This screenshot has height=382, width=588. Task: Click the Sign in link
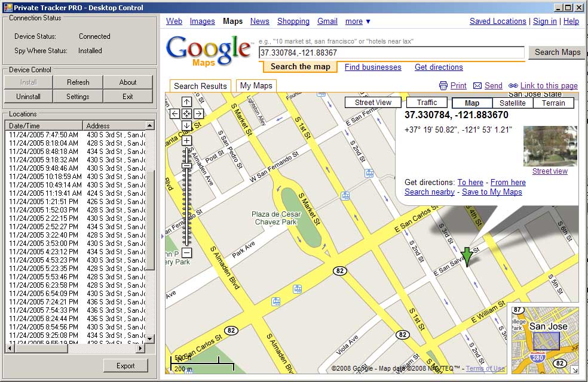544,21
